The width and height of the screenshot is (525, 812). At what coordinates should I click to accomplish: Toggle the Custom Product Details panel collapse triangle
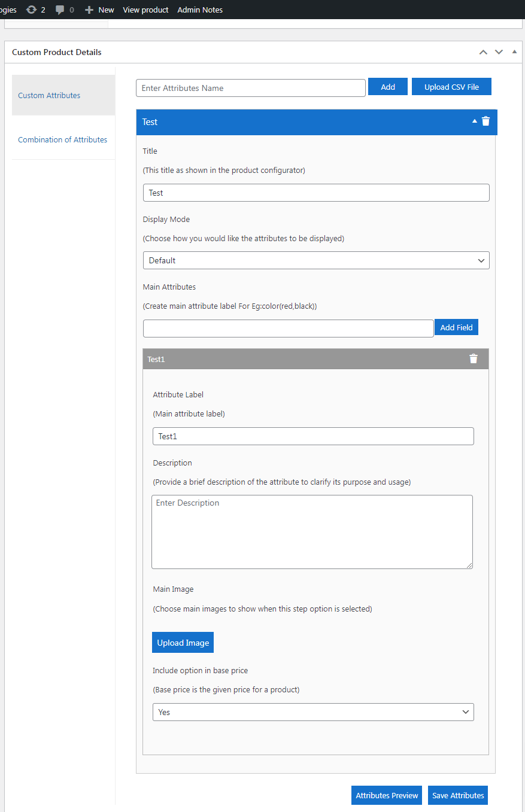(514, 52)
